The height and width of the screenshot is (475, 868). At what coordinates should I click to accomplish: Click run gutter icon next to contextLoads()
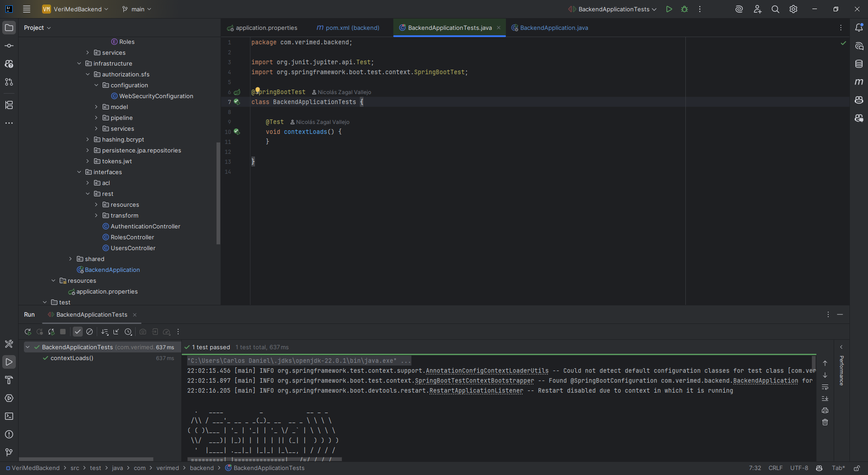click(x=236, y=132)
